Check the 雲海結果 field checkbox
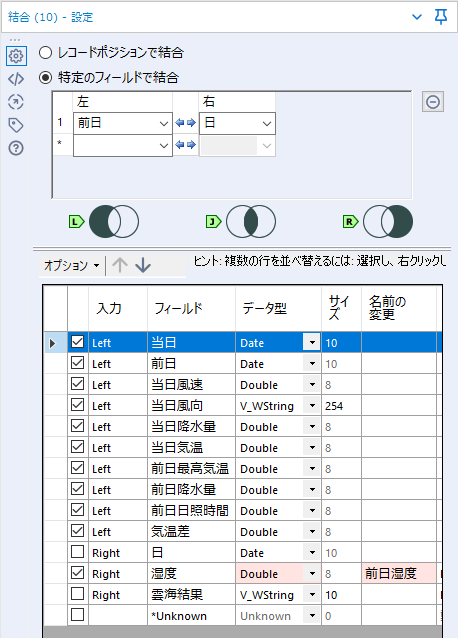The image size is (458, 638). 78,594
